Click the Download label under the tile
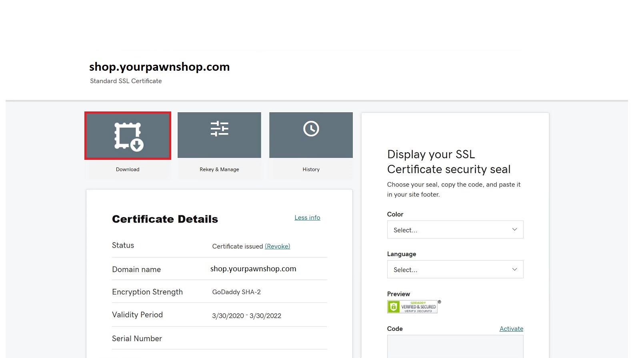The width and height of the screenshot is (644, 358). [128, 169]
